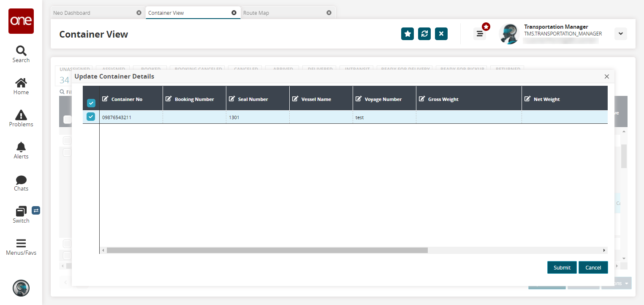This screenshot has width=644, height=305.
Task: Submit the container details update
Action: click(562, 267)
